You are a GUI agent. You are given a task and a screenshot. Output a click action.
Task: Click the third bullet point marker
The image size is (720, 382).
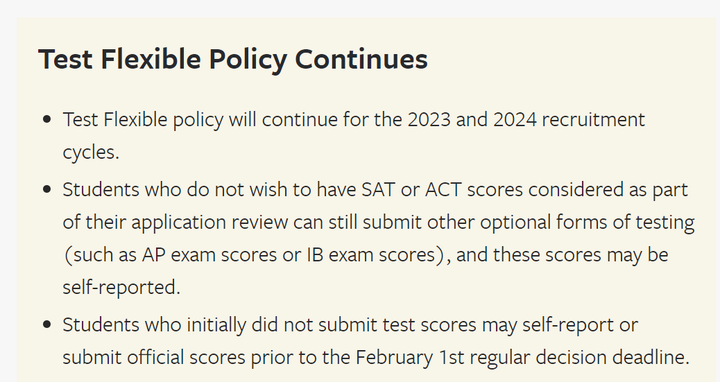point(46,325)
